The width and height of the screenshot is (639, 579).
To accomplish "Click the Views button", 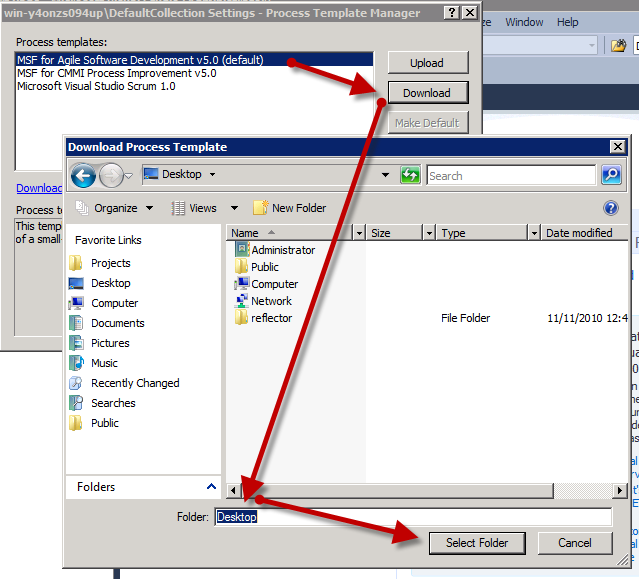I will [x=194, y=208].
